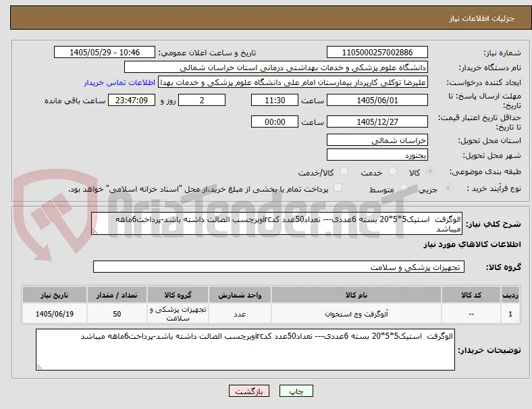The height and width of the screenshot is (409, 532).
Task: Click the announcement date field 1405/05/29 - 10:46
Action: (105, 52)
